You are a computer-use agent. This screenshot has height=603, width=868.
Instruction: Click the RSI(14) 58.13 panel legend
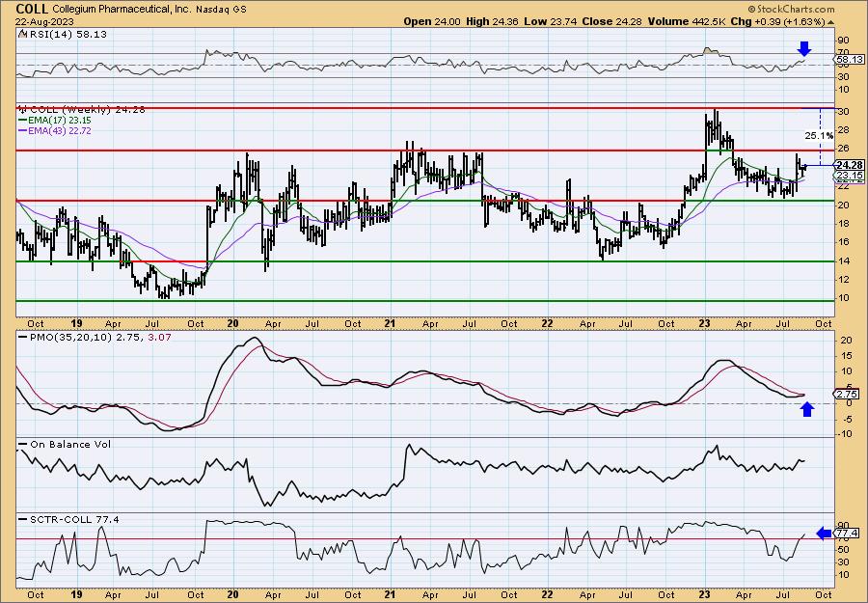(x=63, y=34)
